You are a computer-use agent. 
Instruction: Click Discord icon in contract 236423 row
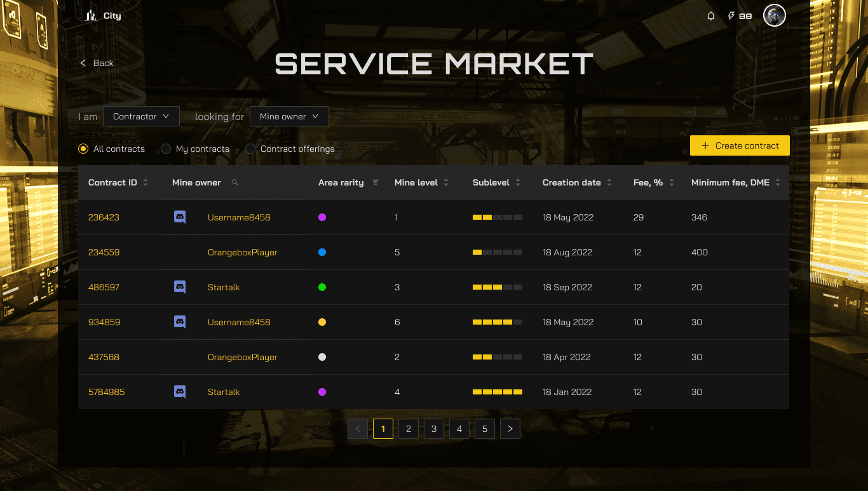[180, 217]
